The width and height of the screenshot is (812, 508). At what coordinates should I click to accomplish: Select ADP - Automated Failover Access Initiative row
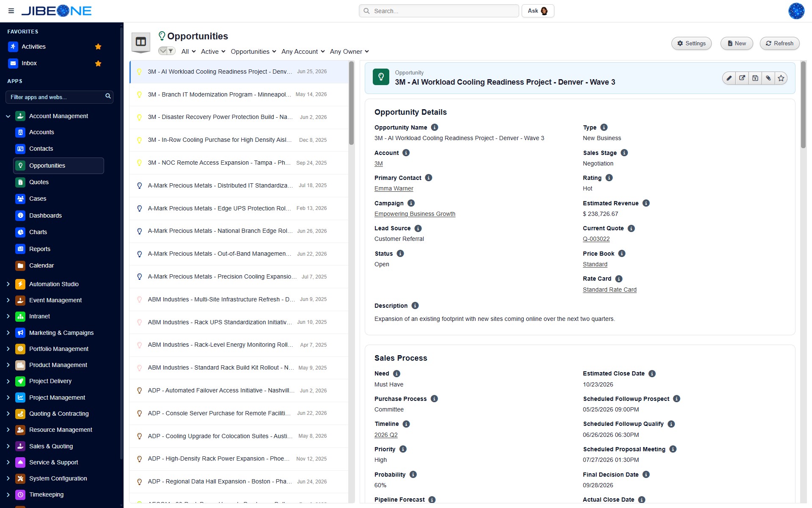coord(239,391)
